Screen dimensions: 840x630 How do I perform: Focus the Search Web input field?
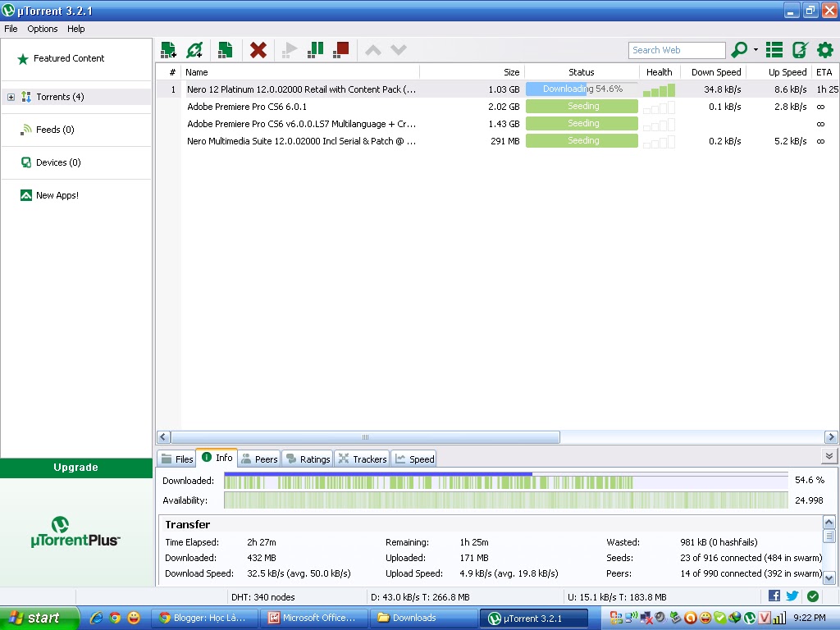click(x=677, y=50)
